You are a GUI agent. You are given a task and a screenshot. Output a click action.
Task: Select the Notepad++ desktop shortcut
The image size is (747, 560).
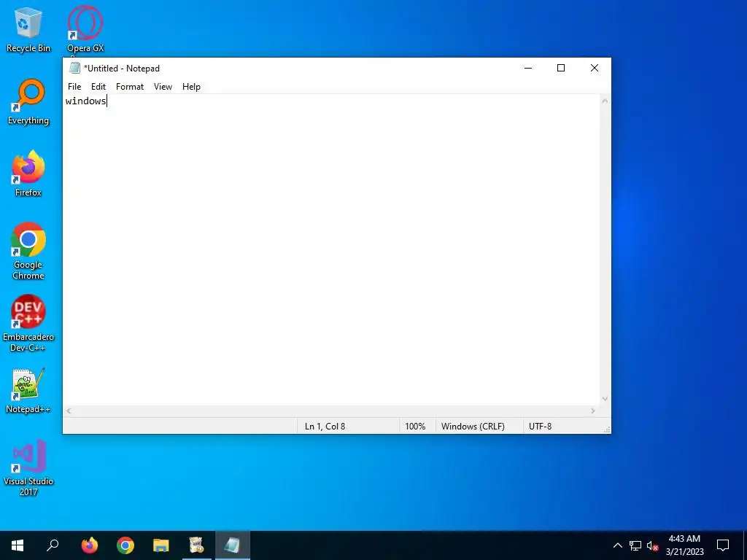pyautogui.click(x=28, y=391)
